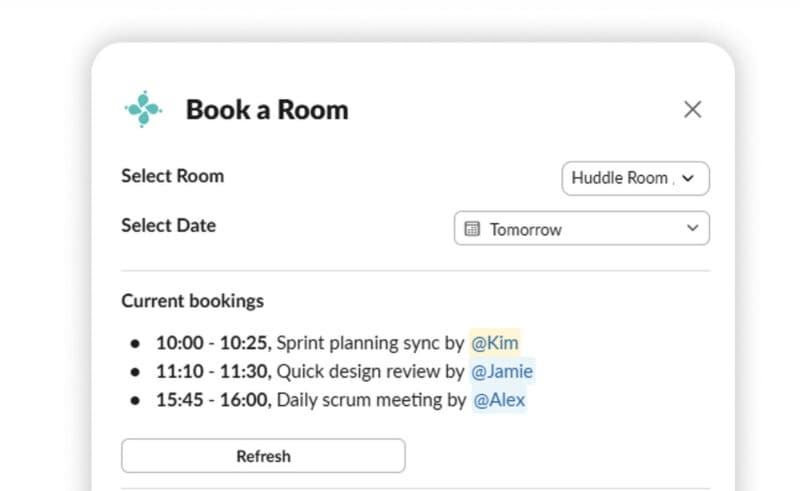Close the Book a Room dialog

(692, 109)
